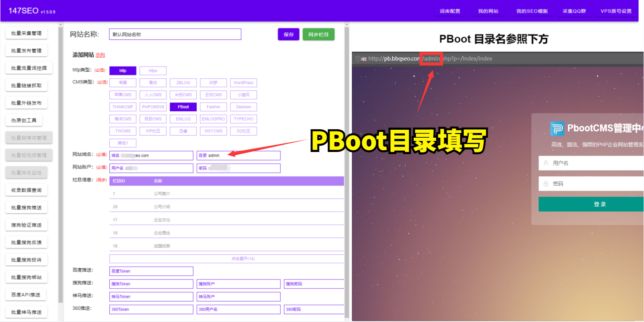Click the PbootCMS login 用户名 field

591,163
